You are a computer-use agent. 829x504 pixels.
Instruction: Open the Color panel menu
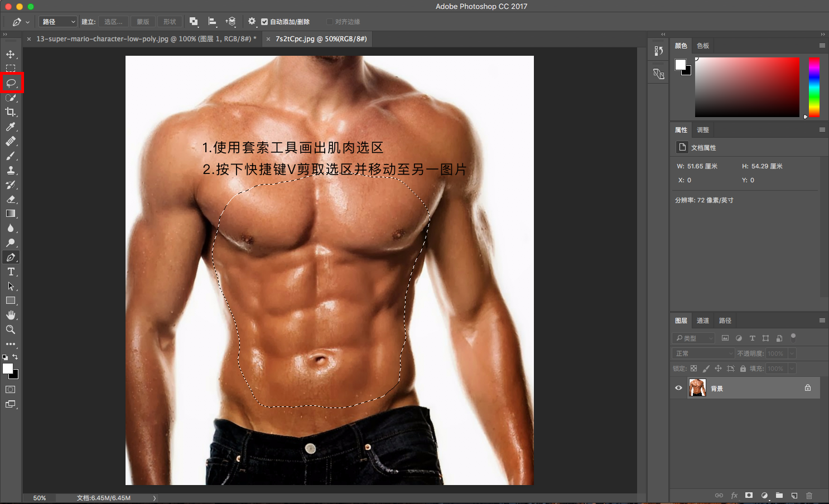[822, 46]
